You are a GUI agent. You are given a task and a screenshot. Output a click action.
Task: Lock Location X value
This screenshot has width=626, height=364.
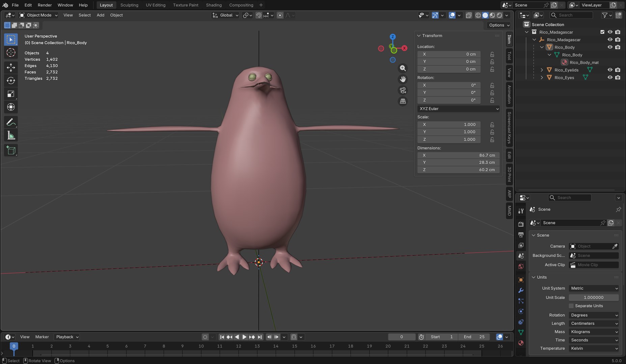[x=492, y=54]
